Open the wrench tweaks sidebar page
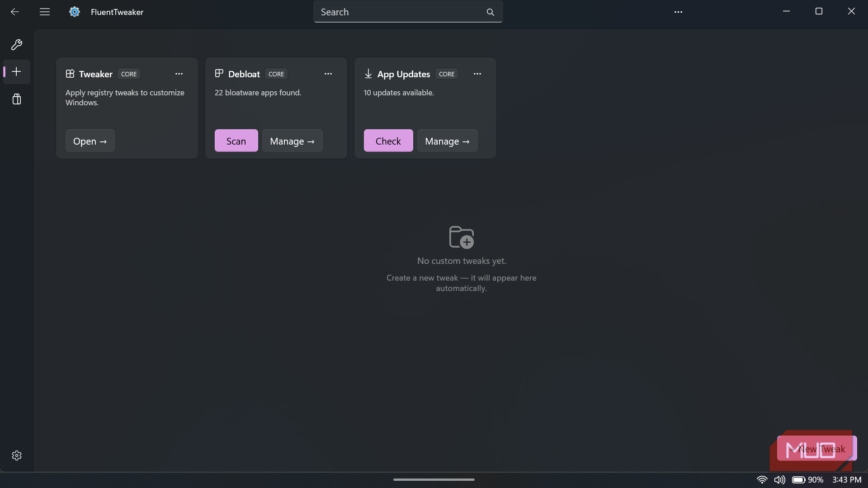 pos(17,45)
